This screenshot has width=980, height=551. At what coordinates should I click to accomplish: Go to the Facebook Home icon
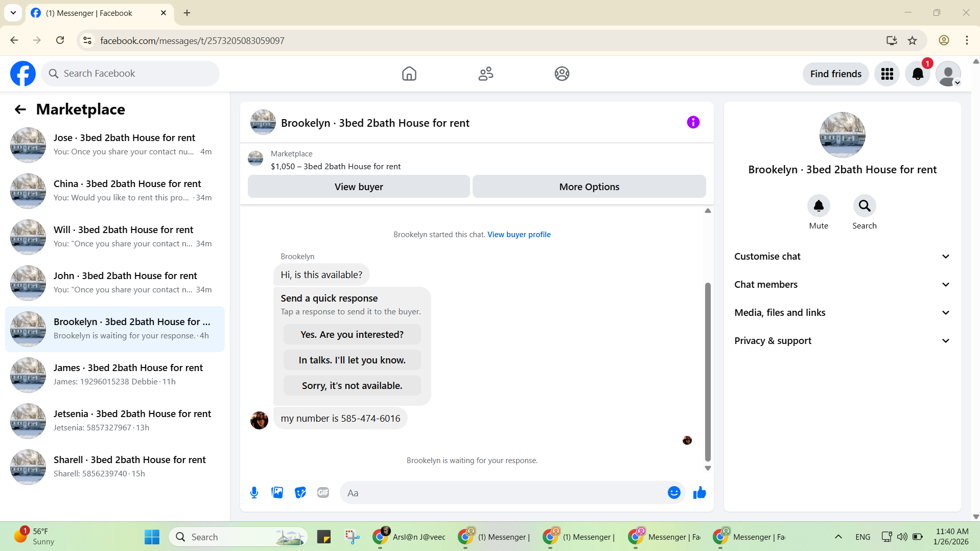coord(409,74)
